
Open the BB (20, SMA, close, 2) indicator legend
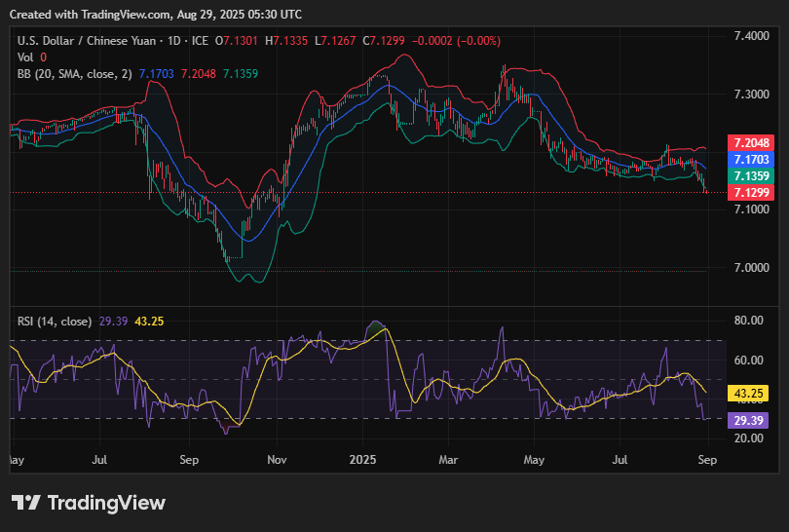74,74
